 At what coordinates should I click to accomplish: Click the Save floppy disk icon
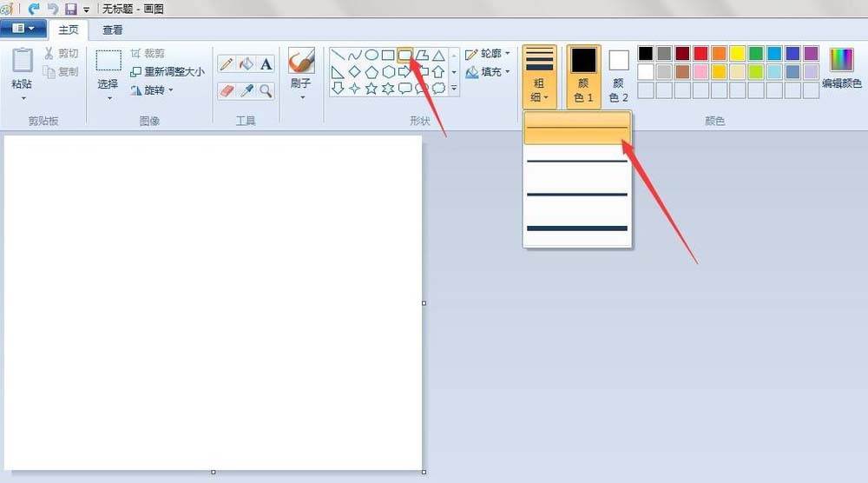click(71, 9)
